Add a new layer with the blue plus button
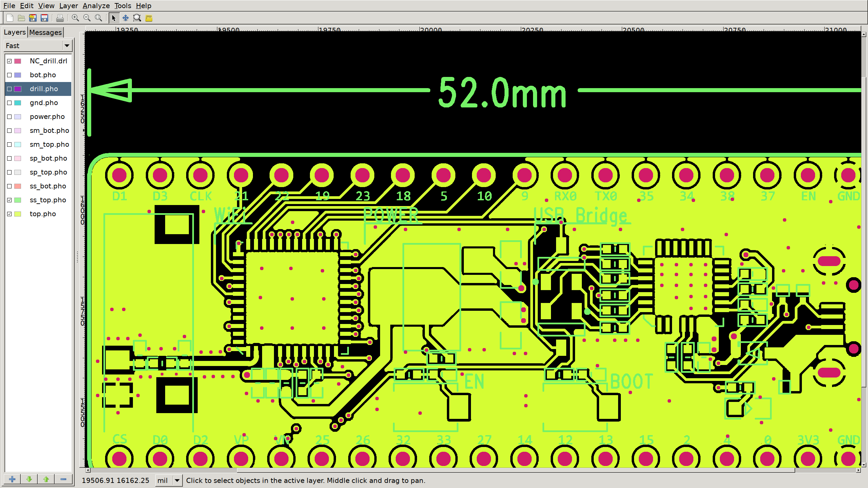Viewport: 868px width, 488px height. (x=12, y=479)
